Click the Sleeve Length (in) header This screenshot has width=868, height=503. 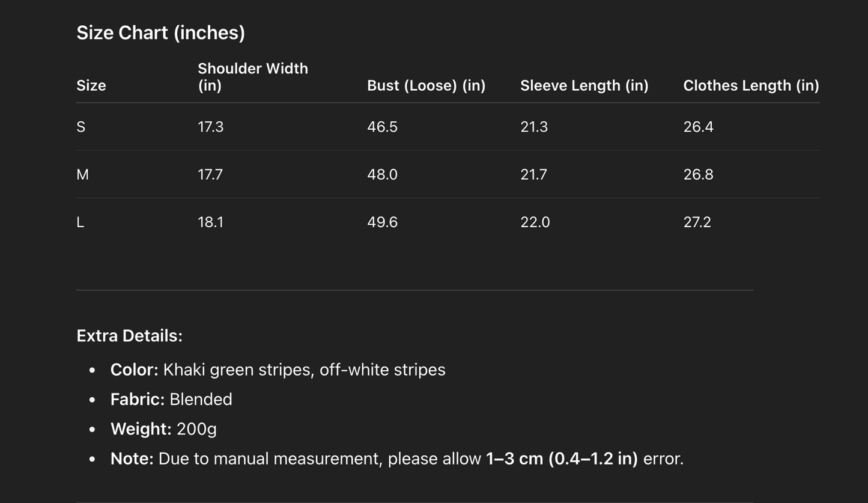(584, 85)
